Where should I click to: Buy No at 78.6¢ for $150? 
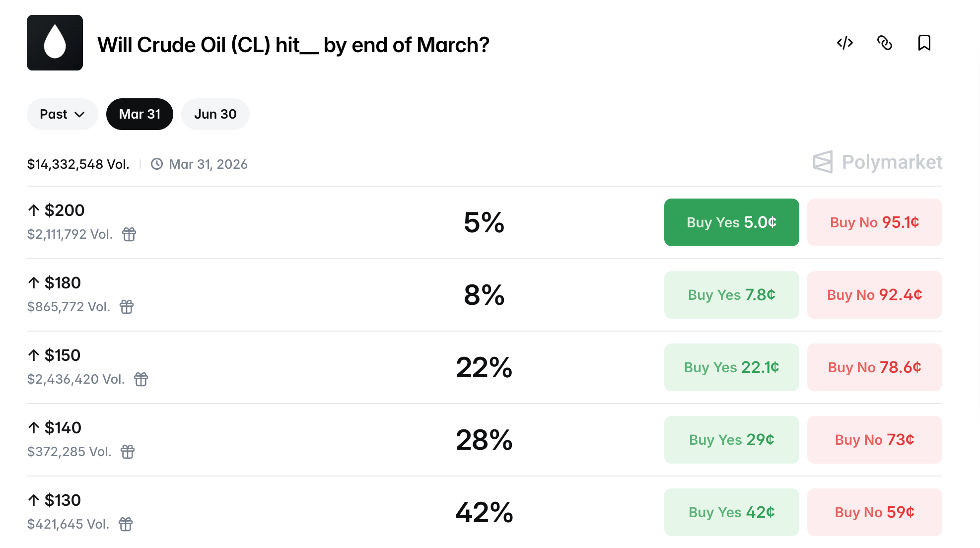[x=874, y=367]
